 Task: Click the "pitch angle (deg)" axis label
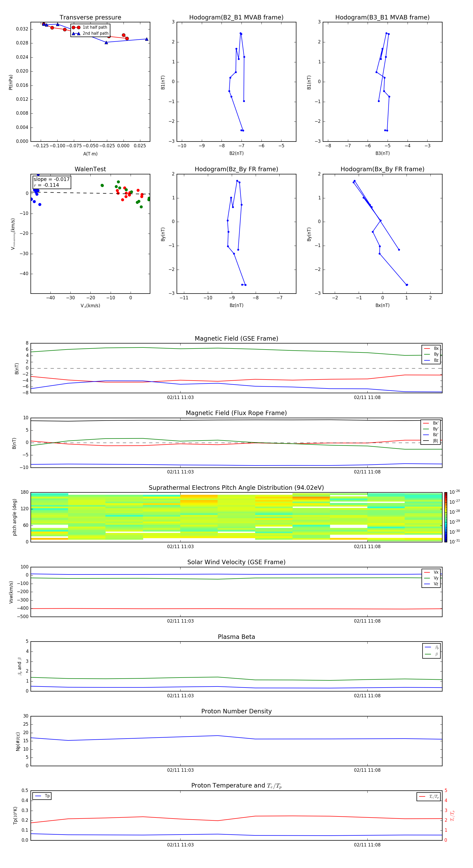14,517
